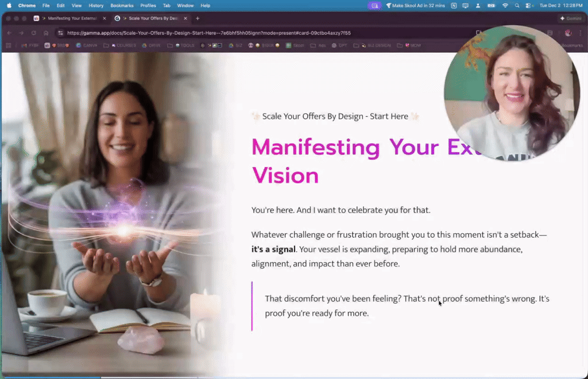Go back to previous page
The height and width of the screenshot is (379, 588).
[x=9, y=33]
